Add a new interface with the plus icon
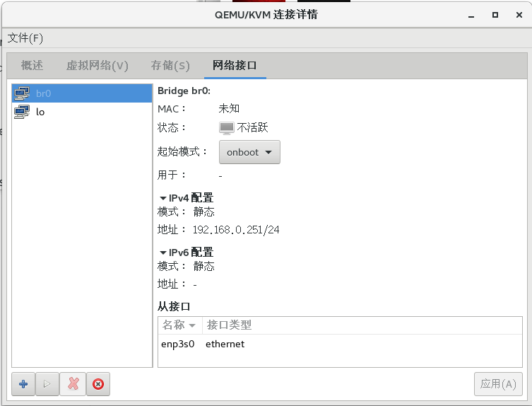The width and height of the screenshot is (532, 406). click(x=23, y=384)
